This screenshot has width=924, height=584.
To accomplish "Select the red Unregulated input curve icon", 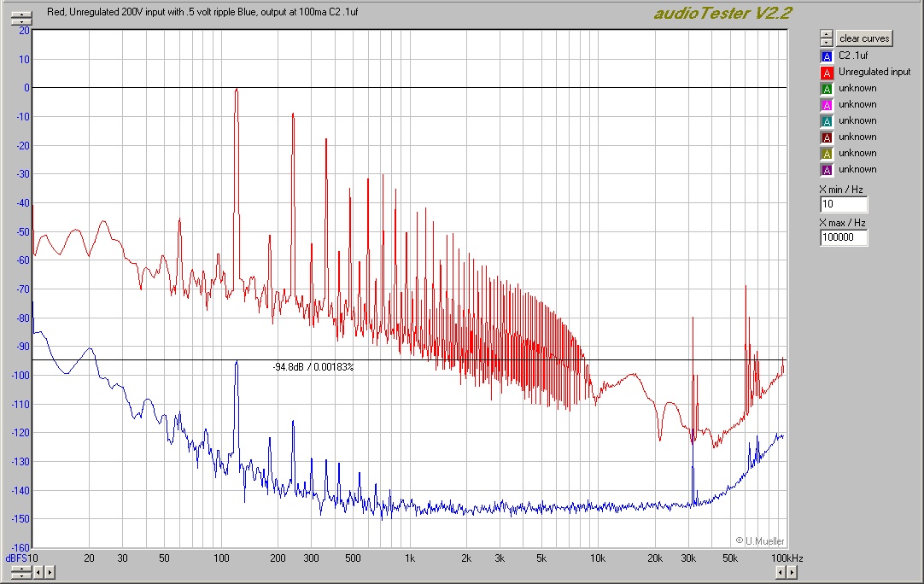I will click(x=826, y=72).
